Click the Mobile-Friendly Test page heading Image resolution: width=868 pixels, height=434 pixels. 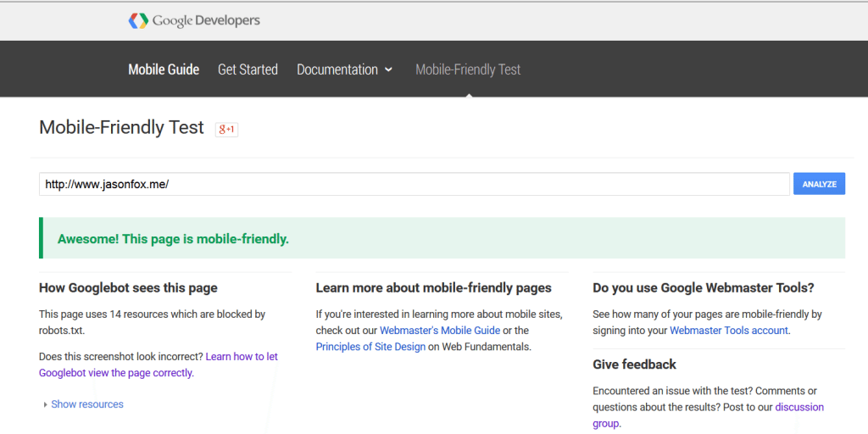122,128
